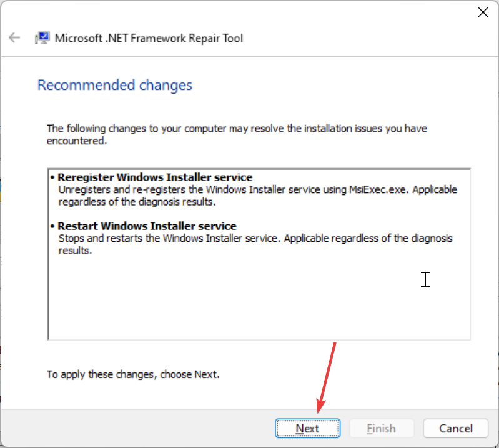Click the bullet beside Restart Windows Installer service
The width and height of the screenshot is (499, 448).
pyautogui.click(x=52, y=226)
